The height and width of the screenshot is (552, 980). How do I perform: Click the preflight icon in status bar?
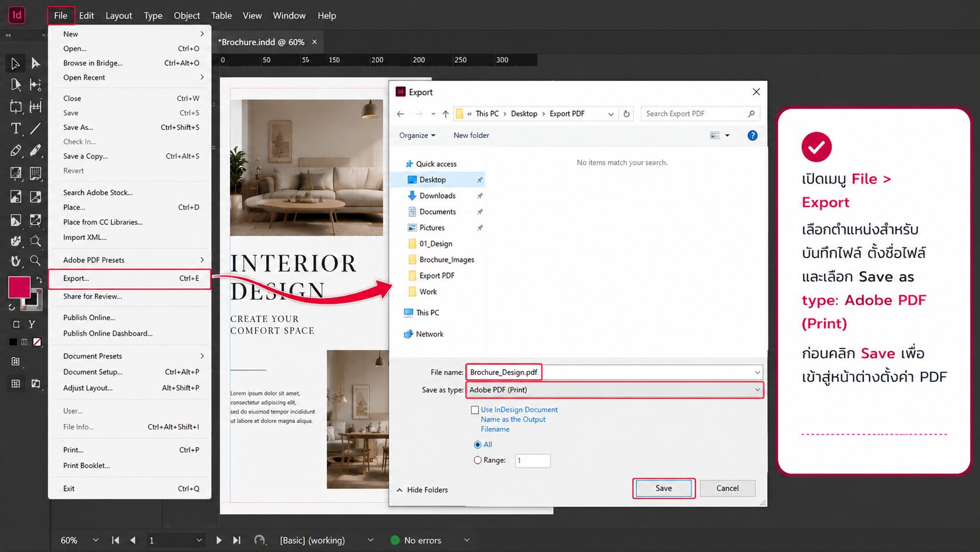260,540
